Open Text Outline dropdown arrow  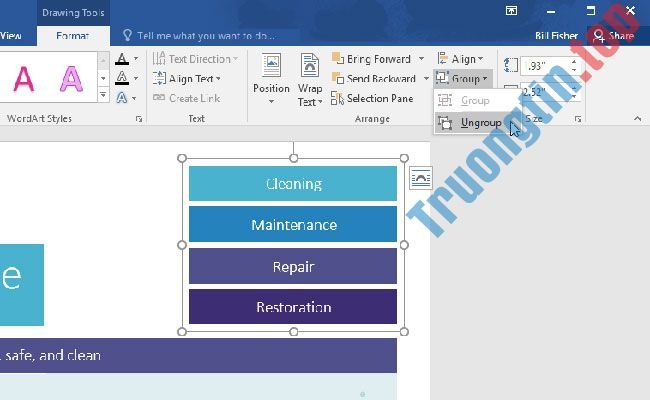pyautogui.click(x=136, y=78)
